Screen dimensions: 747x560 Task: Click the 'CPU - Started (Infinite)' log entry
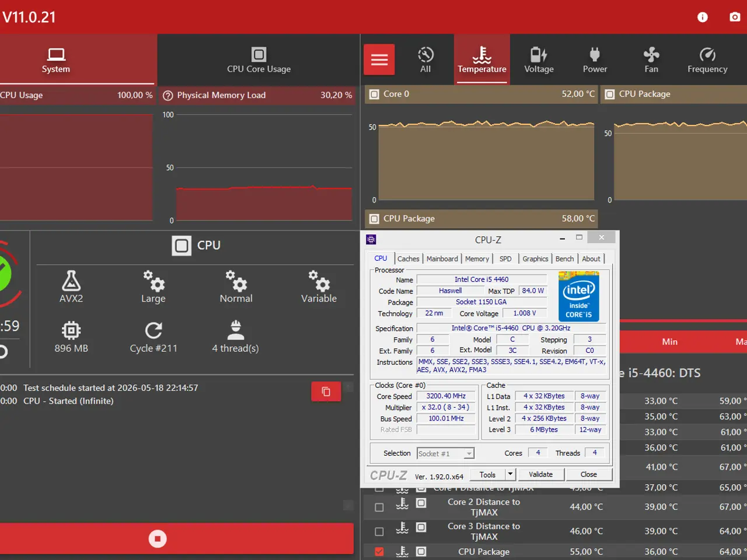pos(68,401)
